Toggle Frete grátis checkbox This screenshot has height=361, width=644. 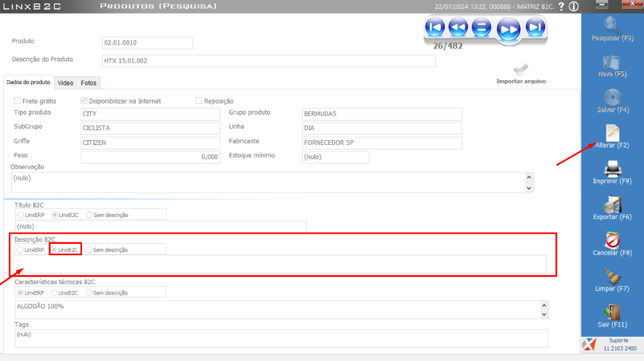tap(17, 101)
